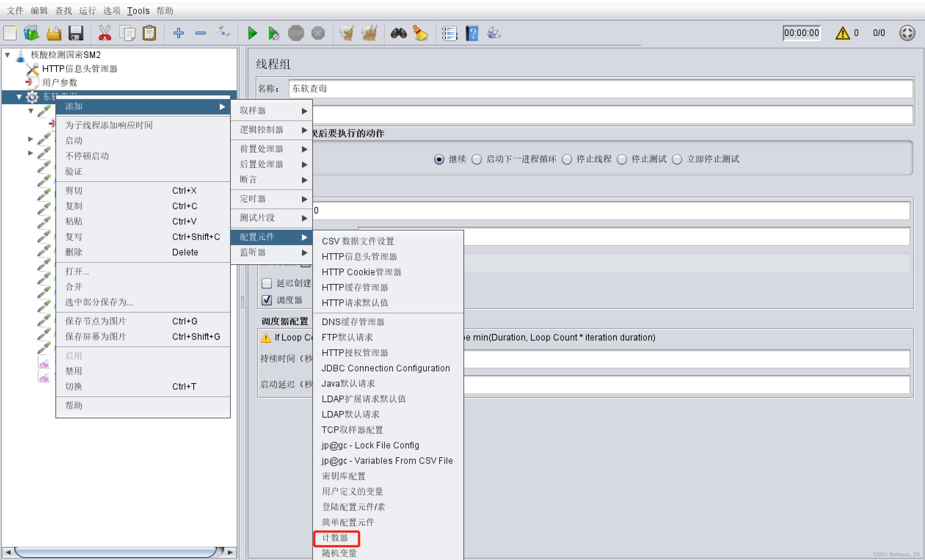Open the Function helper list icon

449,33
